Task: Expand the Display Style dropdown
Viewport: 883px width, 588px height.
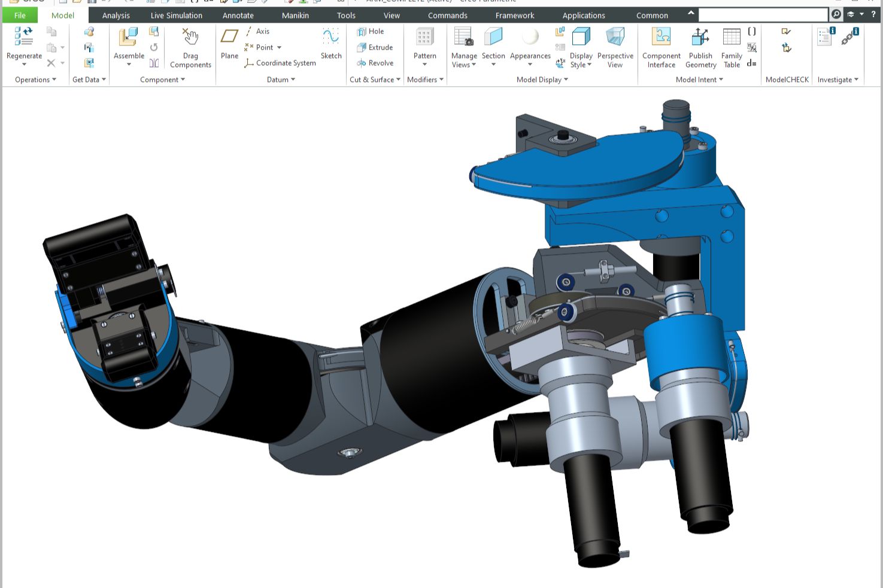Action: [590, 65]
